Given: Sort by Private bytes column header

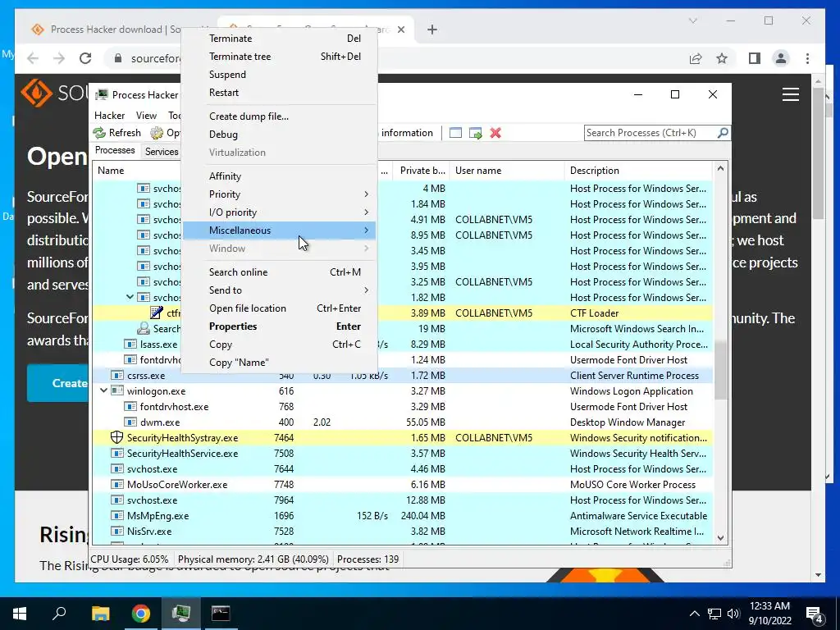Looking at the screenshot, I should click(x=422, y=171).
